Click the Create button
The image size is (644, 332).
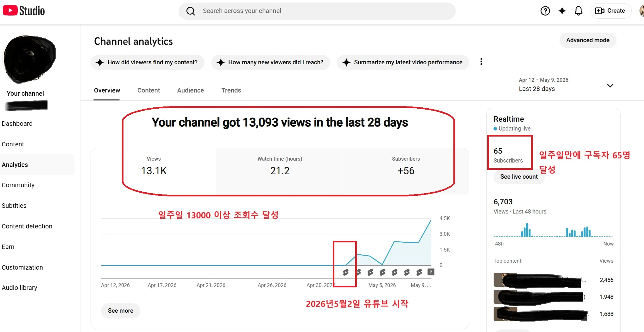610,11
